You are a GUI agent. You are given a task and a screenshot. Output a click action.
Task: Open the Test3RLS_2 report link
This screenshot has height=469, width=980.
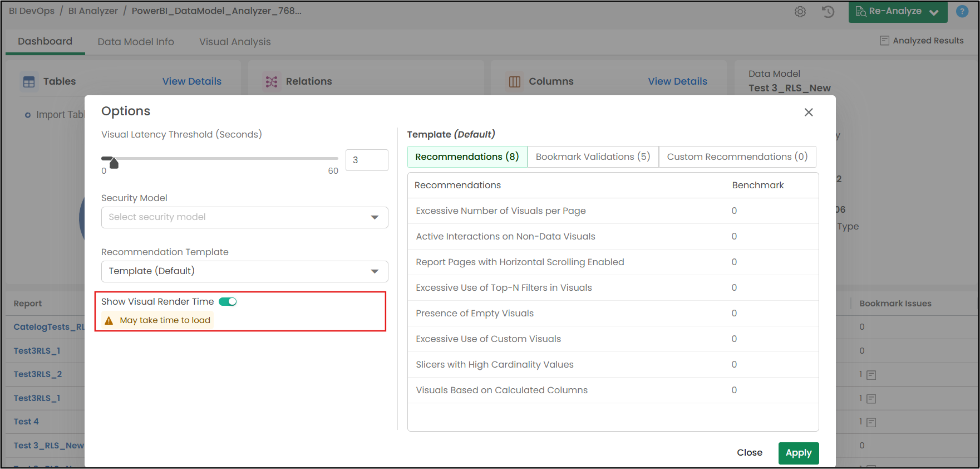(38, 374)
